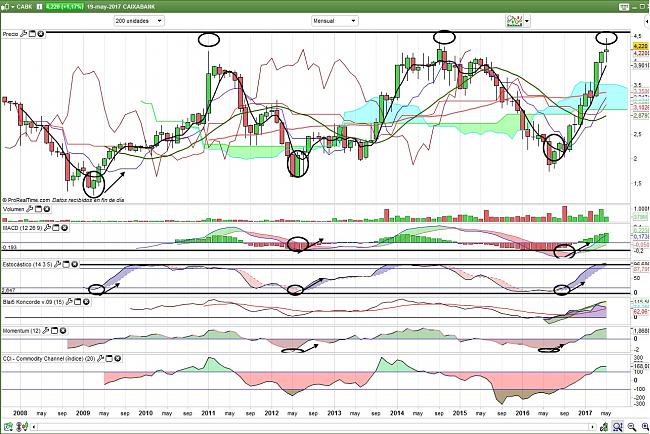Screen dimensions: 650x434
Task: Maximize the Volumen panel
Action: pos(38,209)
